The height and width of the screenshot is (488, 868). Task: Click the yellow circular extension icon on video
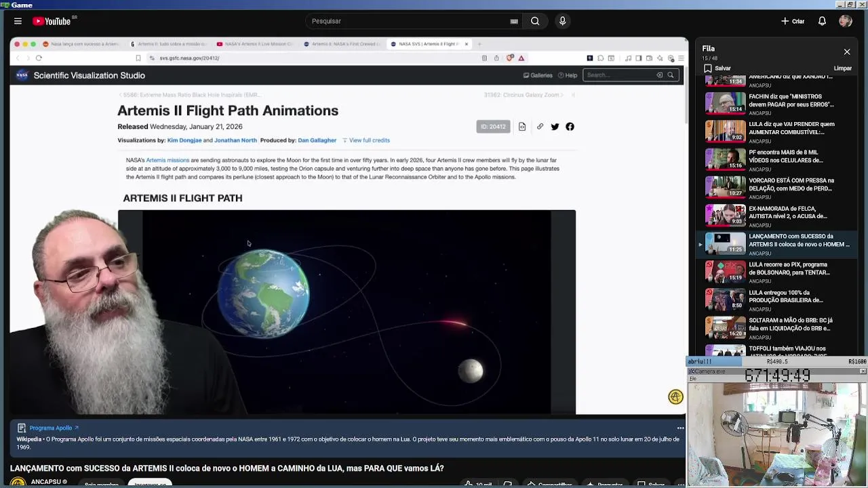pyautogui.click(x=675, y=397)
